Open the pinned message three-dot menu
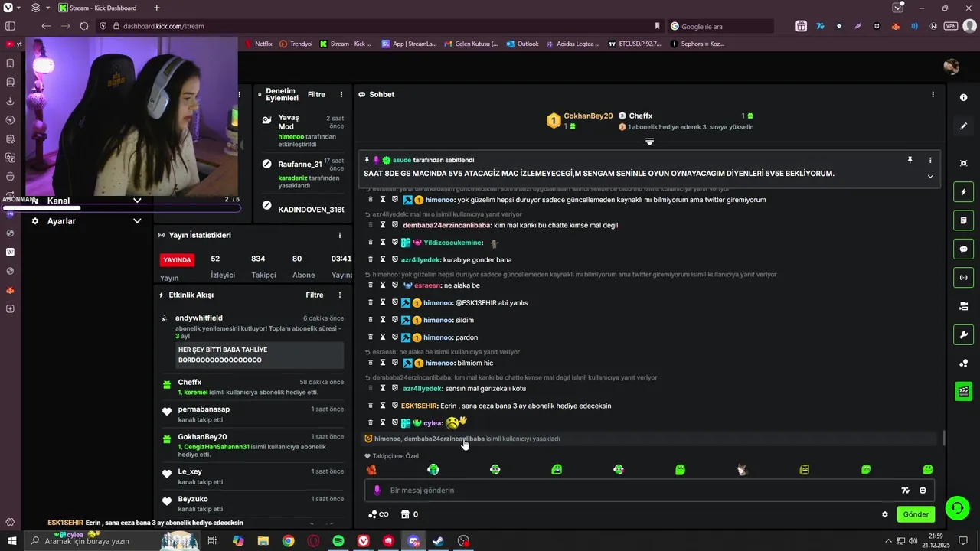The image size is (980, 551). (x=930, y=160)
